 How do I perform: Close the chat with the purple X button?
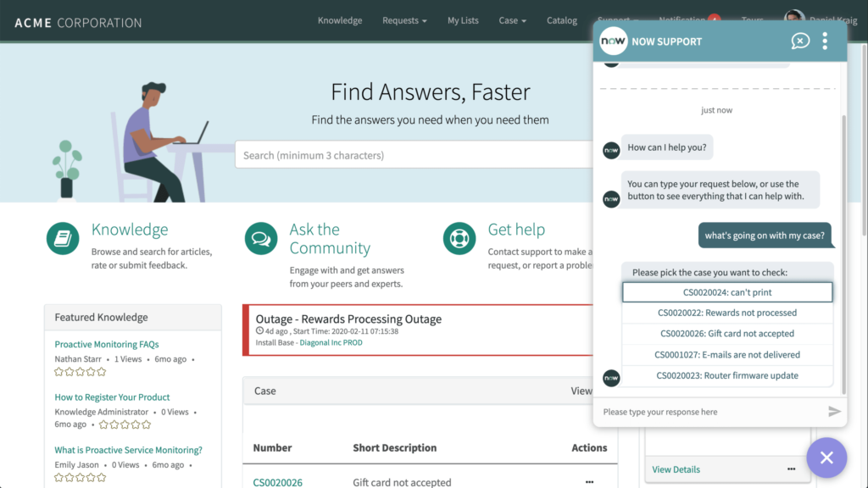click(x=826, y=457)
